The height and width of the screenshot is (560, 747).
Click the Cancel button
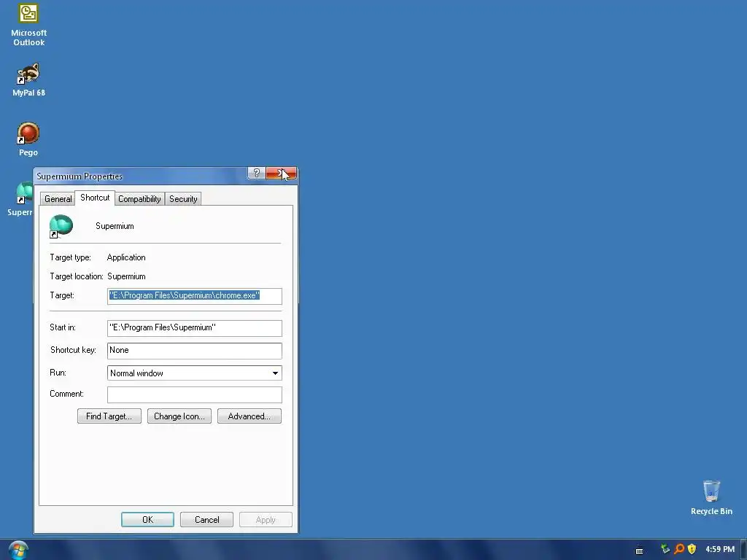[x=206, y=519]
